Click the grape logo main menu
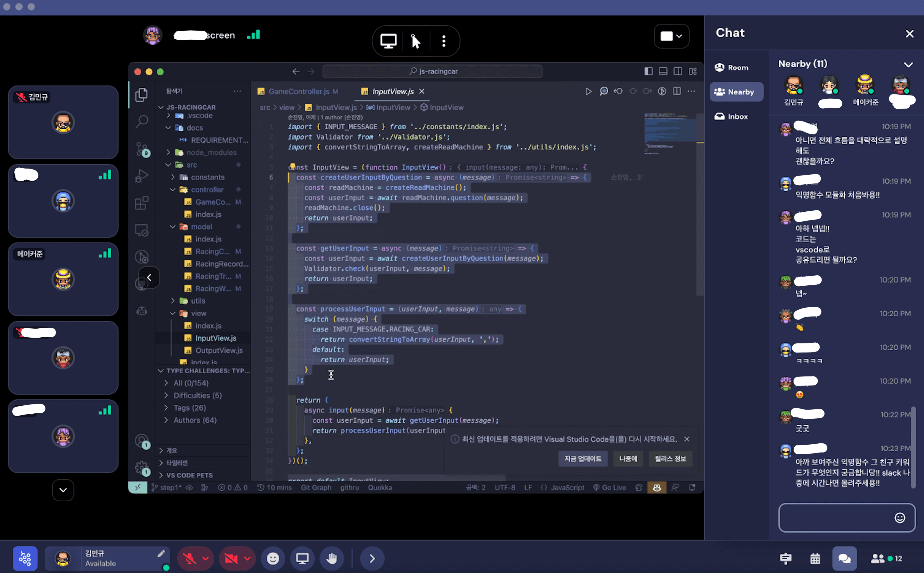 click(x=25, y=558)
